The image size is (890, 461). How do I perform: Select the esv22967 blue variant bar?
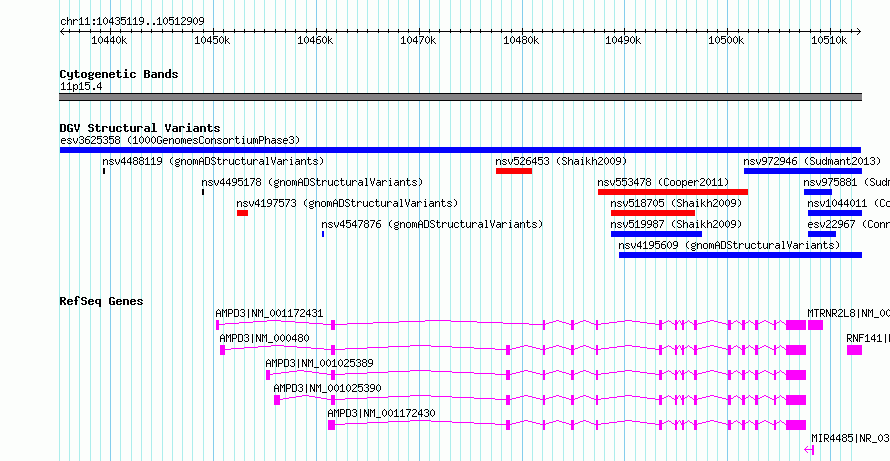point(821,234)
